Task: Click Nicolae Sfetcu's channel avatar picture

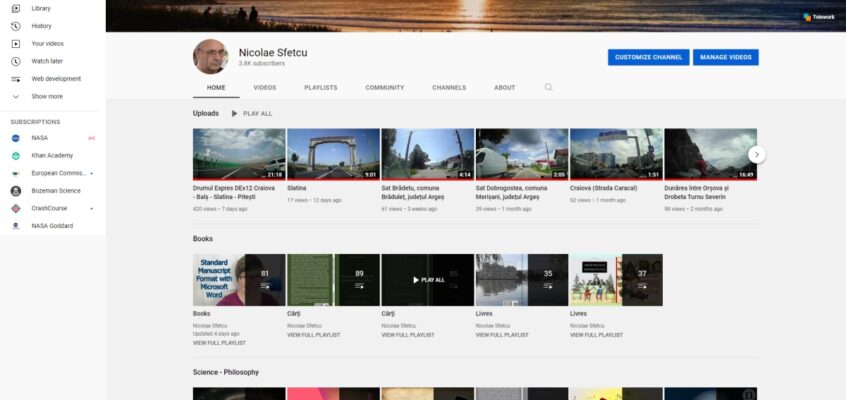Action: click(x=210, y=57)
